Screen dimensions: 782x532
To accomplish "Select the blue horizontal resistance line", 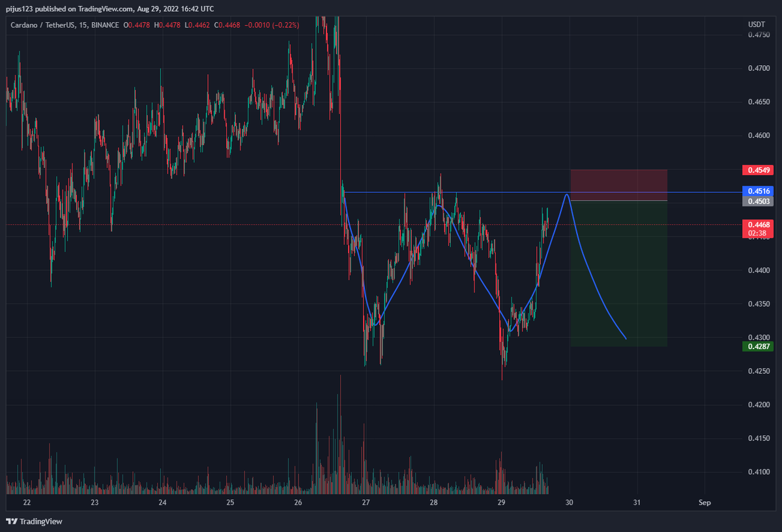I will [542, 192].
